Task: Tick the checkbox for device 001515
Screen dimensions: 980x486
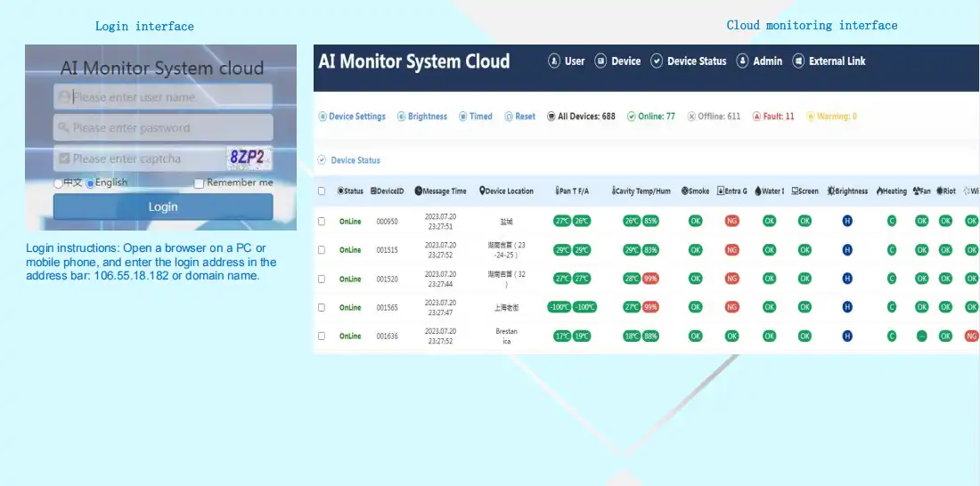Action: (322, 250)
